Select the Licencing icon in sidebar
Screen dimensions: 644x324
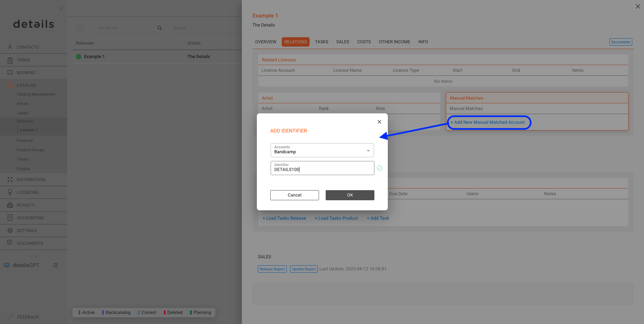(x=10, y=192)
